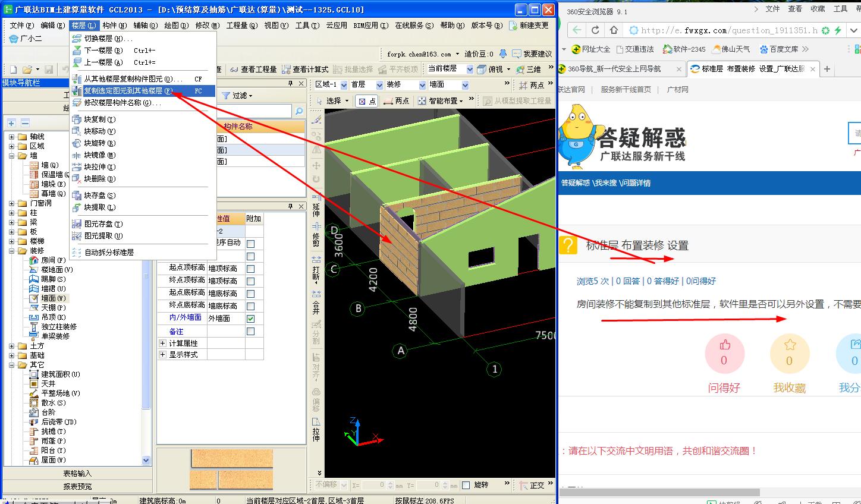Image resolution: width=861 pixels, height=504 pixels.
Task: Click the 报表预览 button
Action: [77, 486]
